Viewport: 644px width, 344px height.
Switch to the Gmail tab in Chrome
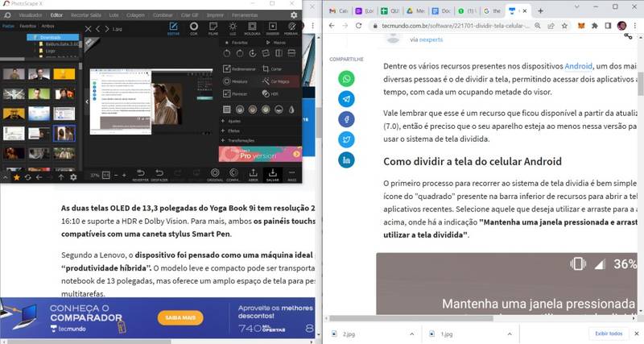338,11
